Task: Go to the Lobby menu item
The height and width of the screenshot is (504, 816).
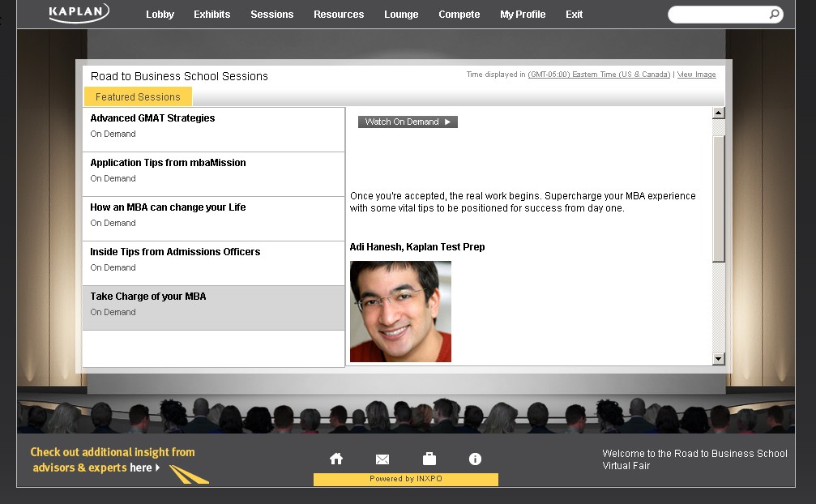Action: tap(160, 15)
